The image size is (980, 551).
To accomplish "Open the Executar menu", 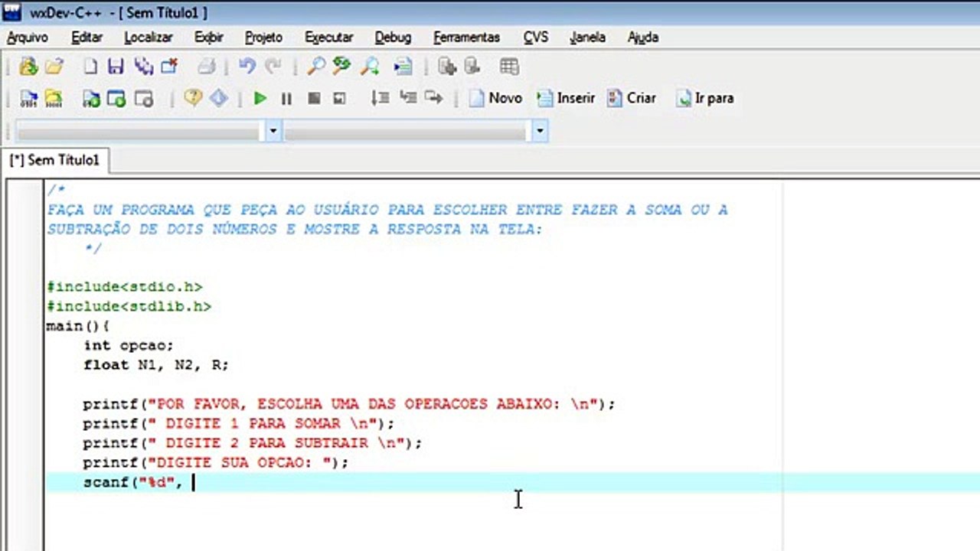I will (328, 37).
